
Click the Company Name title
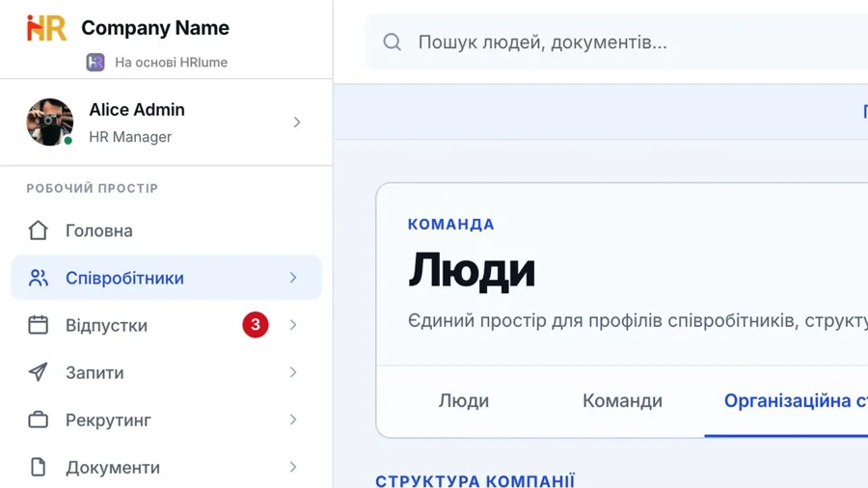pos(155,28)
